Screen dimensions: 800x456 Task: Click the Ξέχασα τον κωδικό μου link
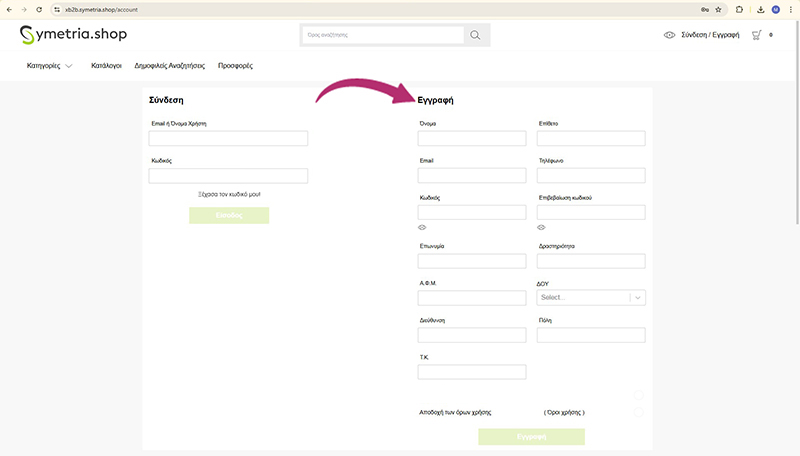(229, 194)
